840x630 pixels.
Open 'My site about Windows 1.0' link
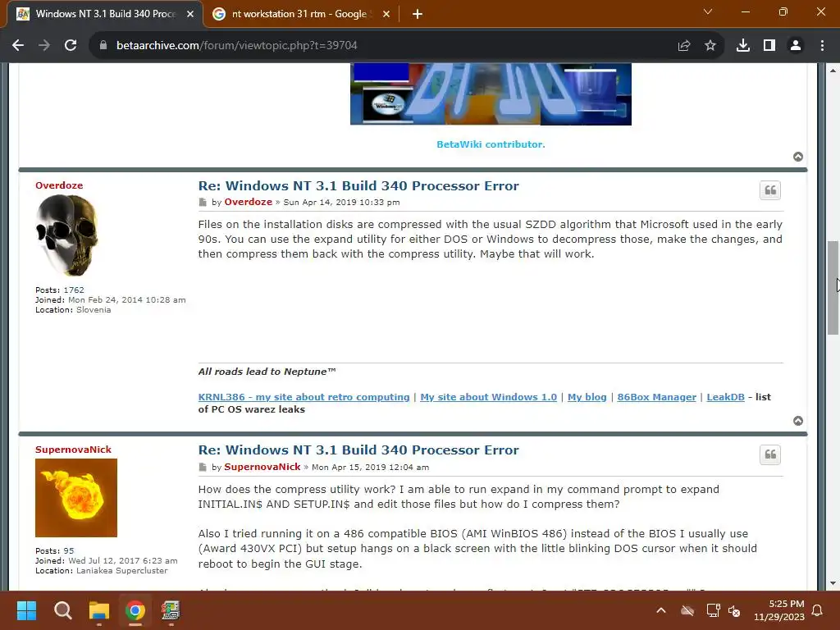point(489,397)
